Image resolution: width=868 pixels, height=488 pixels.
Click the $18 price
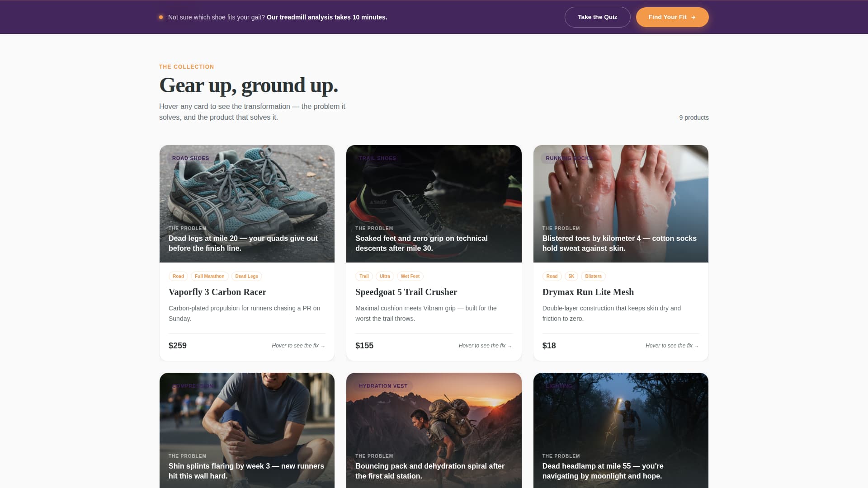tap(549, 346)
